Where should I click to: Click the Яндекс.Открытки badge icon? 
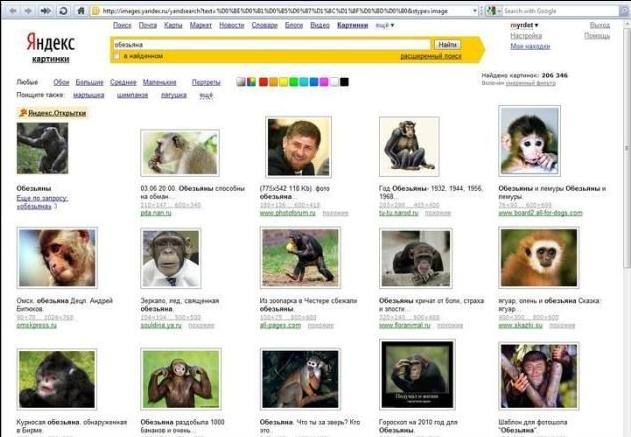22,113
